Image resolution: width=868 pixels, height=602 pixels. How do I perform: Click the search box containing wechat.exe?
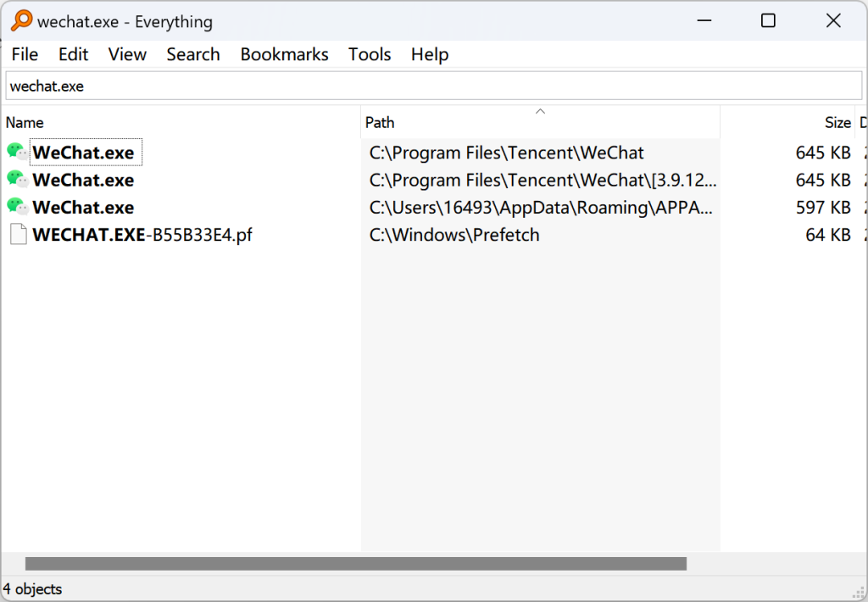point(433,86)
